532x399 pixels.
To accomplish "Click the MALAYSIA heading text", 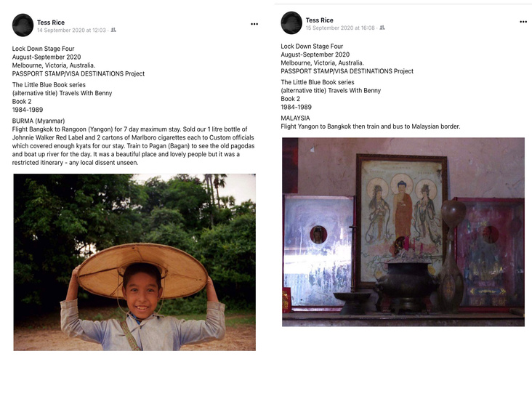I will click(295, 118).
